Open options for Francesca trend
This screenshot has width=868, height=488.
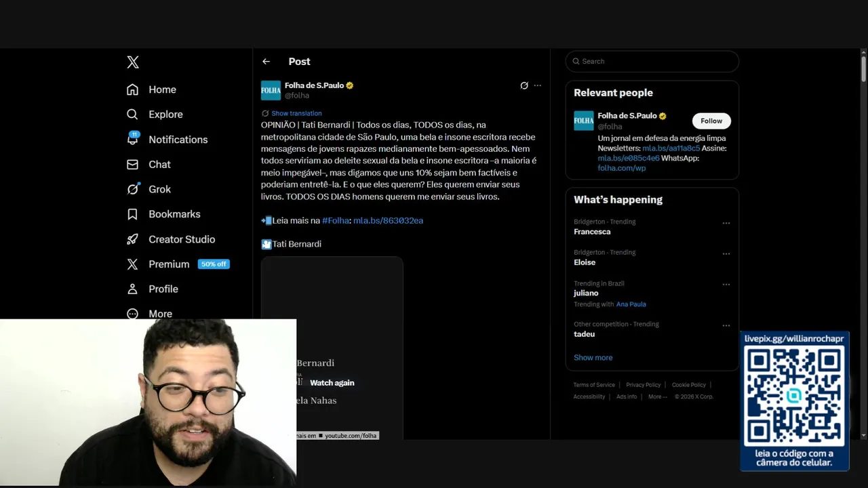pyautogui.click(x=726, y=223)
